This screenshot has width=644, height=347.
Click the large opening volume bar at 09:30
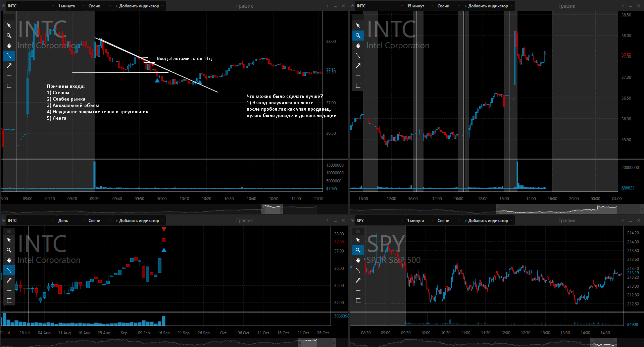click(94, 175)
